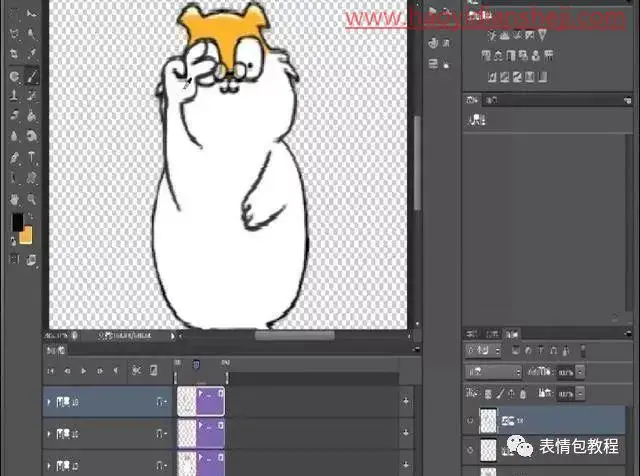
Task: Toggle pixel layer filter
Action: tap(516, 350)
